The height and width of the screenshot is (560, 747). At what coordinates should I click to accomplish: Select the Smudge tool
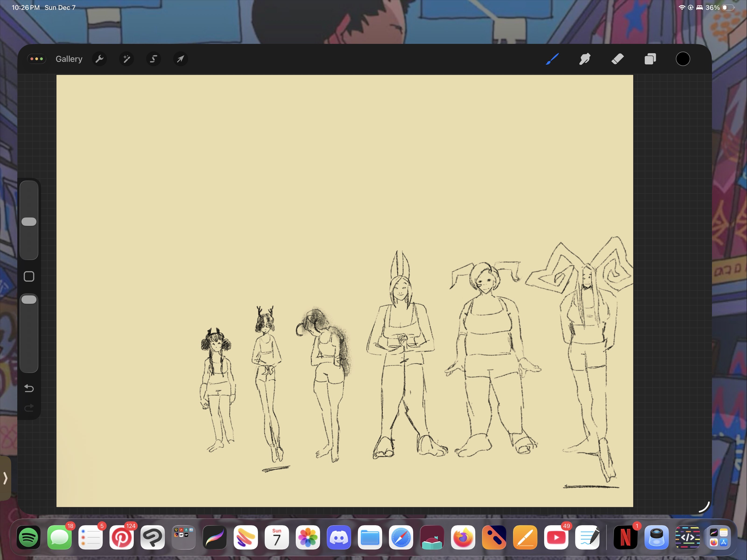[585, 59]
